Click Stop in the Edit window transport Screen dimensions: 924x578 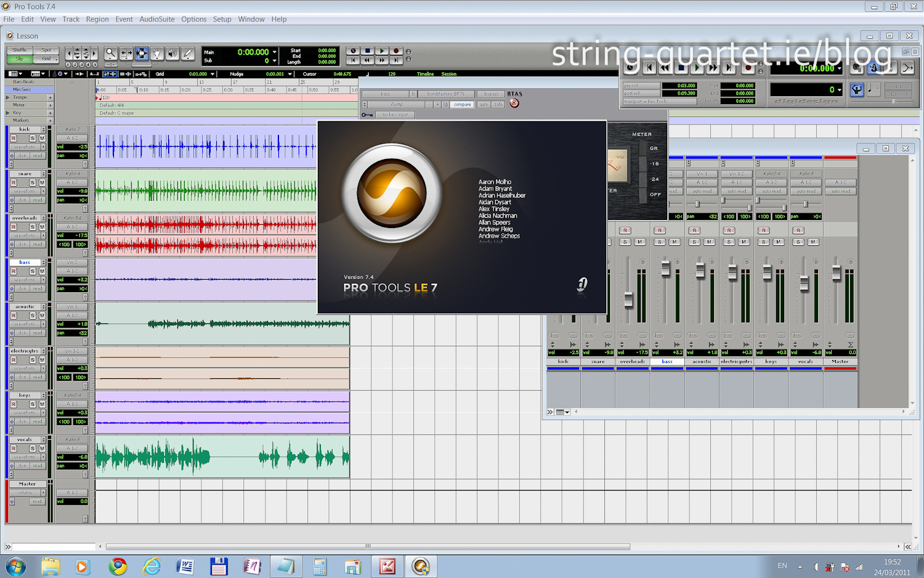pyautogui.click(x=368, y=51)
